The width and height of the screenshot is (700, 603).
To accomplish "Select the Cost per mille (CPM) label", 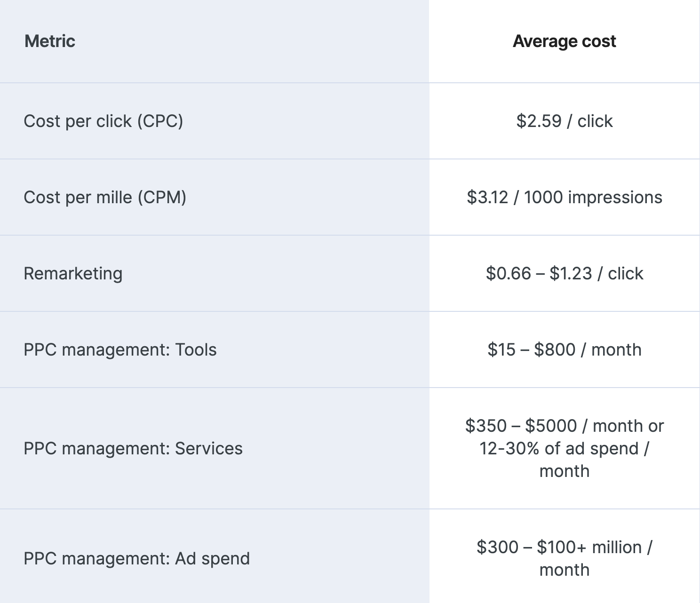I will (x=105, y=198).
